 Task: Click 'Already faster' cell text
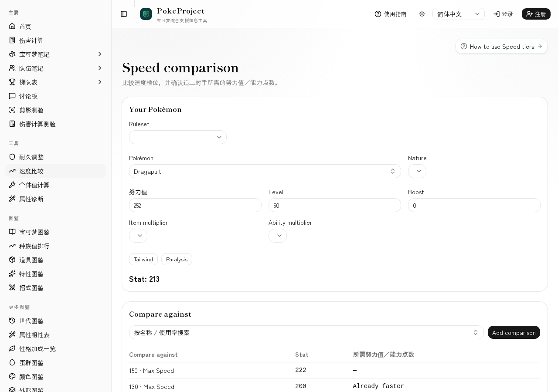378,386
